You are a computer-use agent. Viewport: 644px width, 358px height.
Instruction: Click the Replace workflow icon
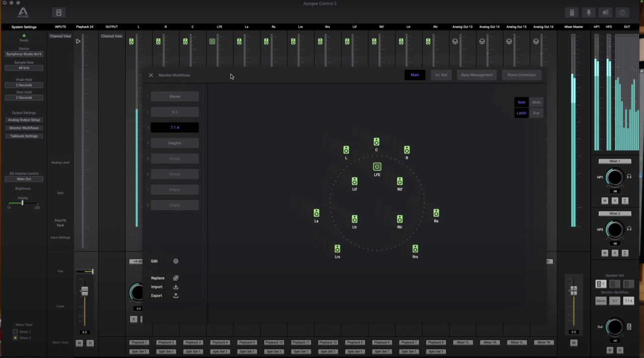point(176,278)
